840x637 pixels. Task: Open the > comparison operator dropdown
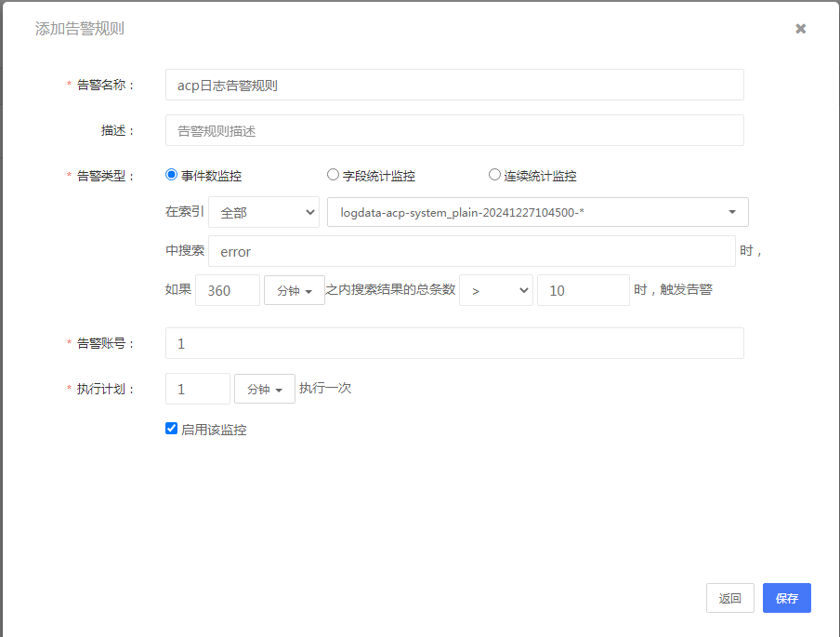click(x=496, y=290)
